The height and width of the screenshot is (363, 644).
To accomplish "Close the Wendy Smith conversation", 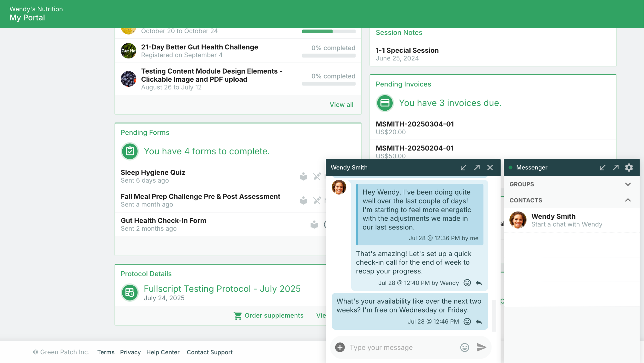I will pyautogui.click(x=490, y=168).
